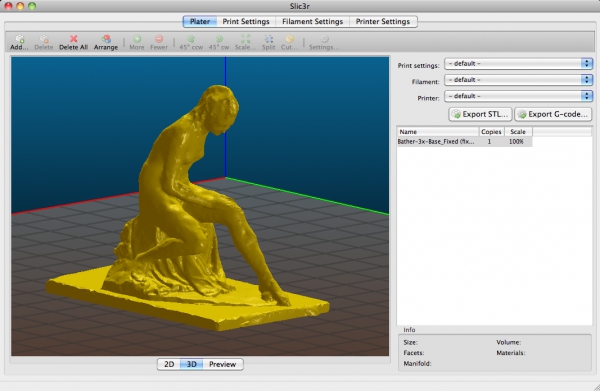Screen dimensions: 600x391
Task: Click the Add model toolbar icon
Action: tap(20, 39)
